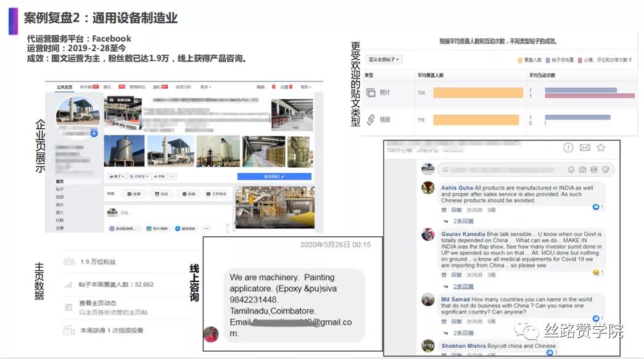
Task: Expand the following (已关注) dropdown button
Action: pyautogui.click(x=139, y=176)
